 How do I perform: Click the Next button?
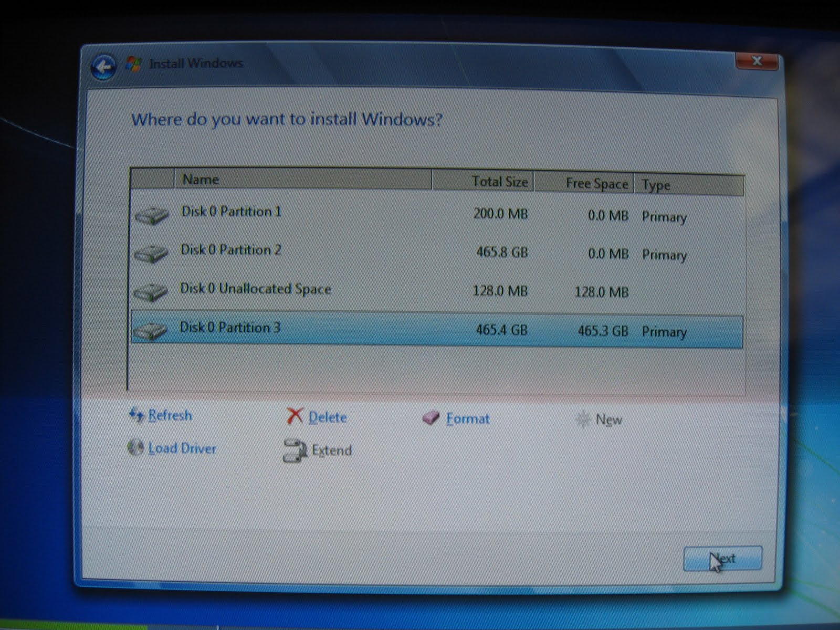(x=722, y=559)
